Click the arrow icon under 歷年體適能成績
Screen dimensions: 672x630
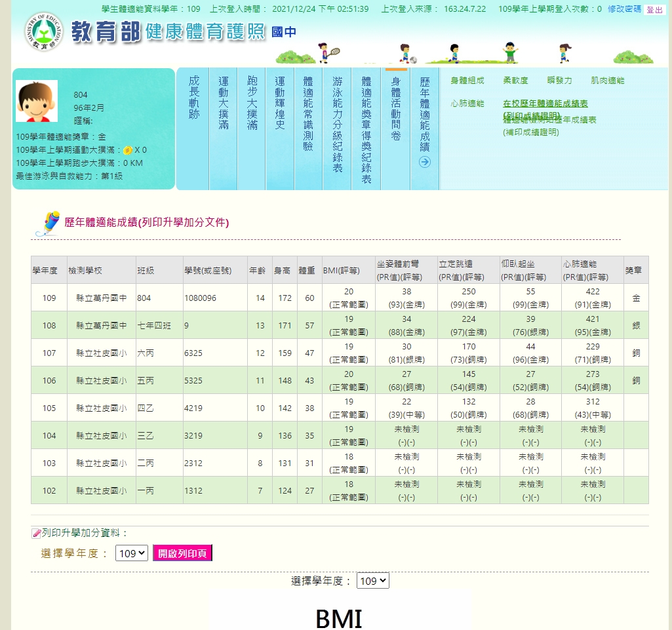(x=425, y=162)
